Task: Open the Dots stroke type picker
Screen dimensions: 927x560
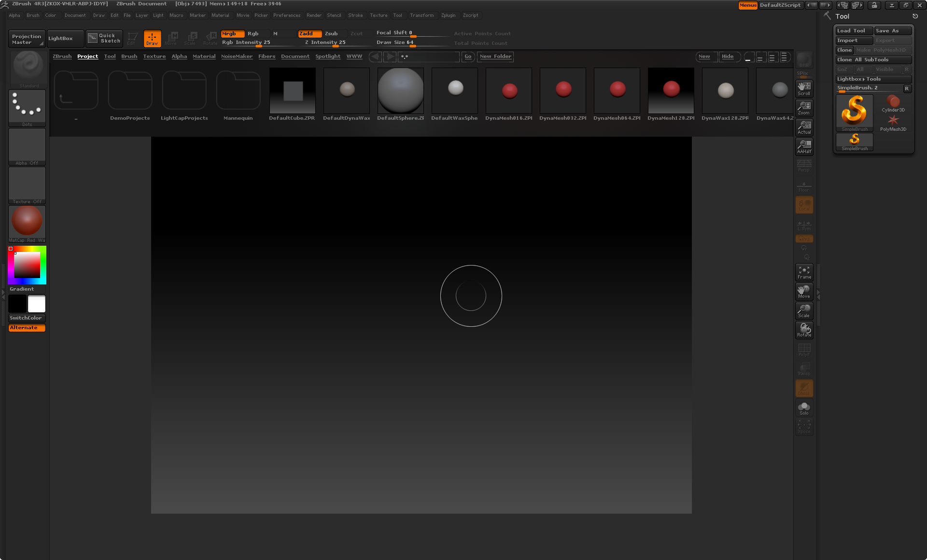Action: point(27,107)
